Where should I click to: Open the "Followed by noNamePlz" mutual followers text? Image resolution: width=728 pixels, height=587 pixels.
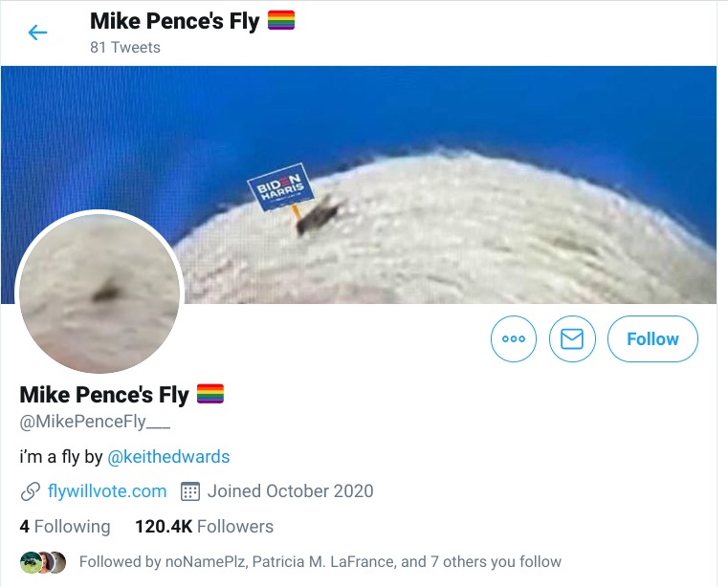pos(320,562)
